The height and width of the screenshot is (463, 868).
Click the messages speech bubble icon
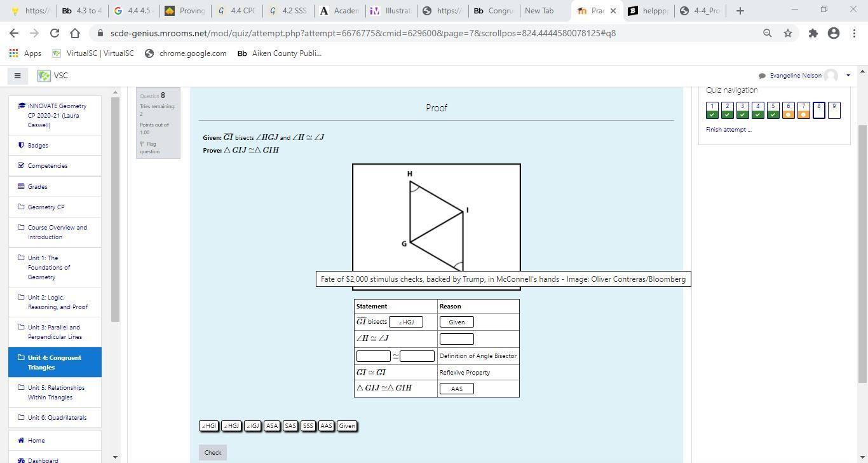pos(762,76)
